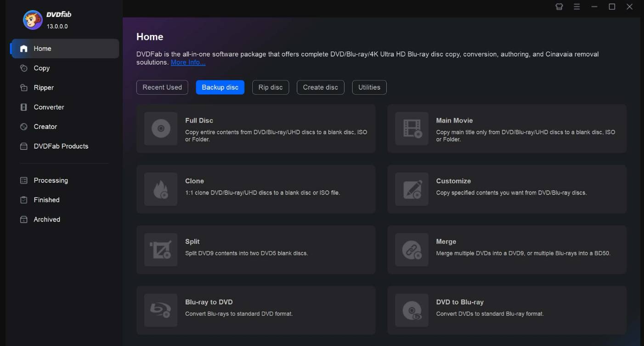Open the Create disc tab
Image resolution: width=644 pixels, height=346 pixels.
coord(321,87)
